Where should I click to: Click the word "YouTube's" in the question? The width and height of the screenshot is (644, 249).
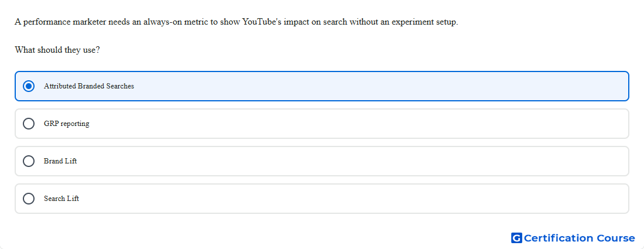pyautogui.click(x=262, y=22)
